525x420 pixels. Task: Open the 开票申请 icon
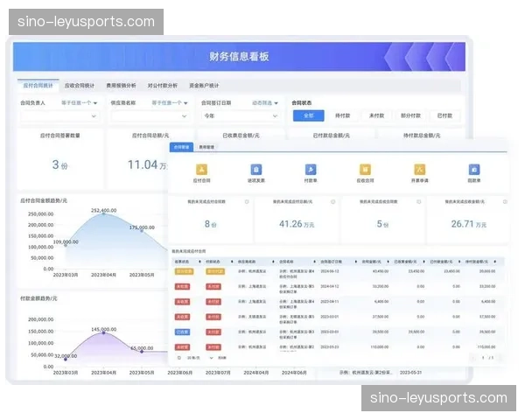click(419, 169)
